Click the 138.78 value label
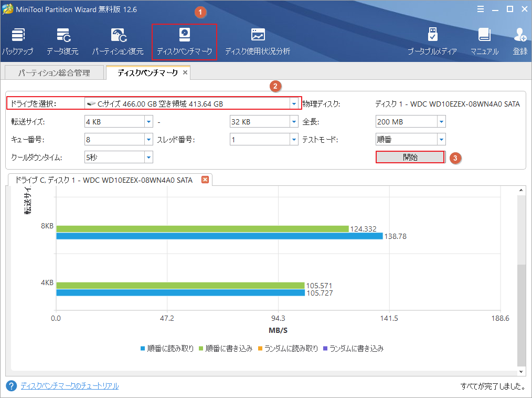Image resolution: width=532 pixels, height=398 pixels. 395,236
